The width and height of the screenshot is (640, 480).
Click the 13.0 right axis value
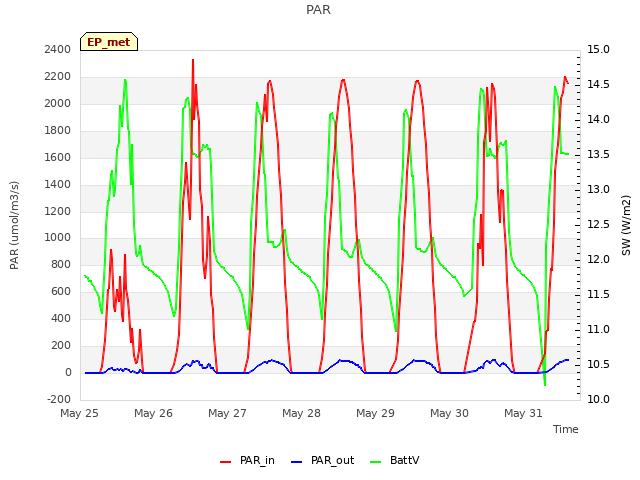[598, 189]
